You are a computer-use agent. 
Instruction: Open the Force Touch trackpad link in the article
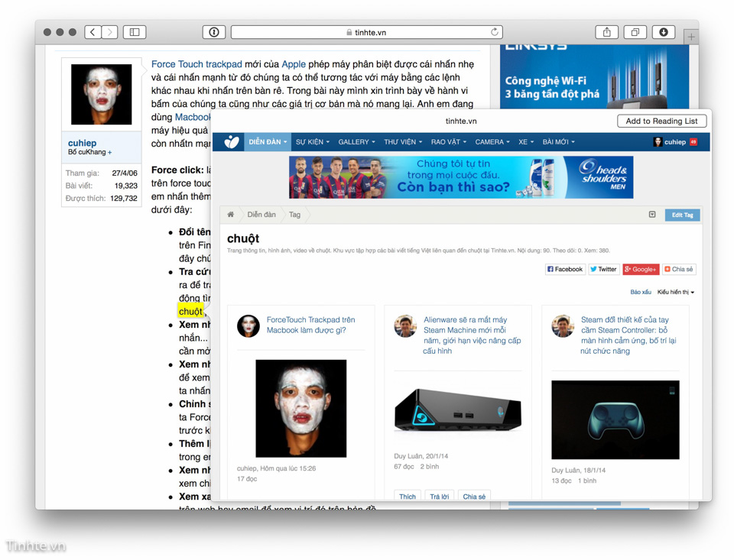pyautogui.click(x=196, y=64)
